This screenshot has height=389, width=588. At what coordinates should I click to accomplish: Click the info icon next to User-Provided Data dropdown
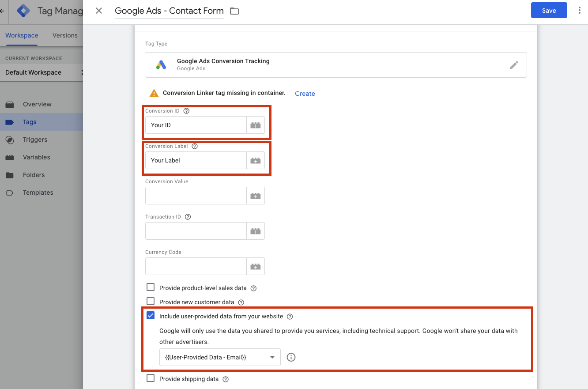click(x=291, y=357)
